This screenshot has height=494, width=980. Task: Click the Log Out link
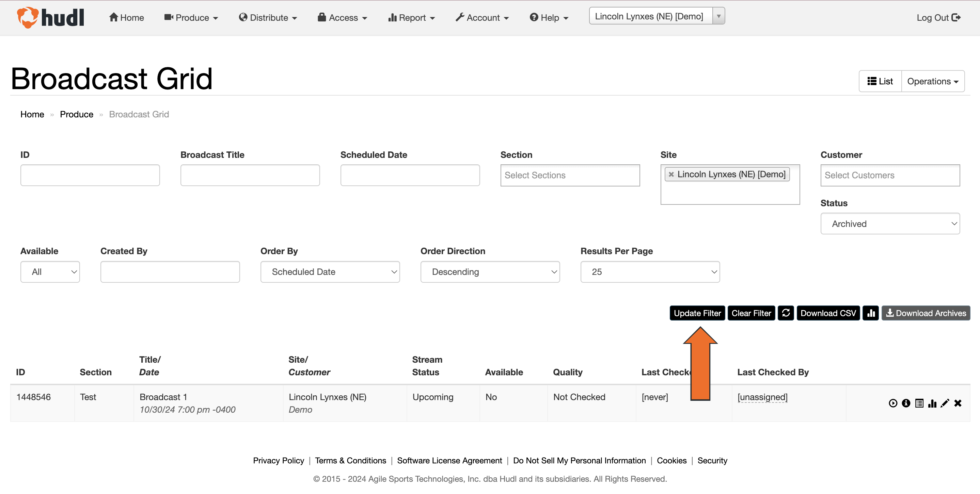pos(938,17)
